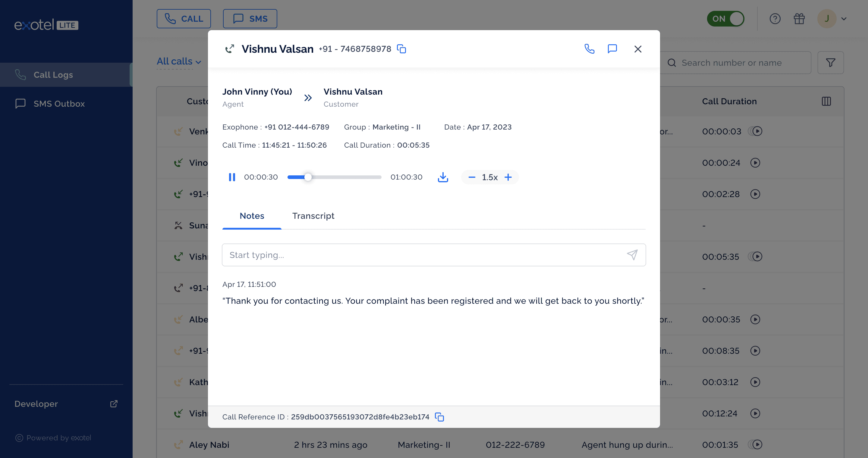Send the note with the paper plane icon
868x458 pixels.
(632, 255)
